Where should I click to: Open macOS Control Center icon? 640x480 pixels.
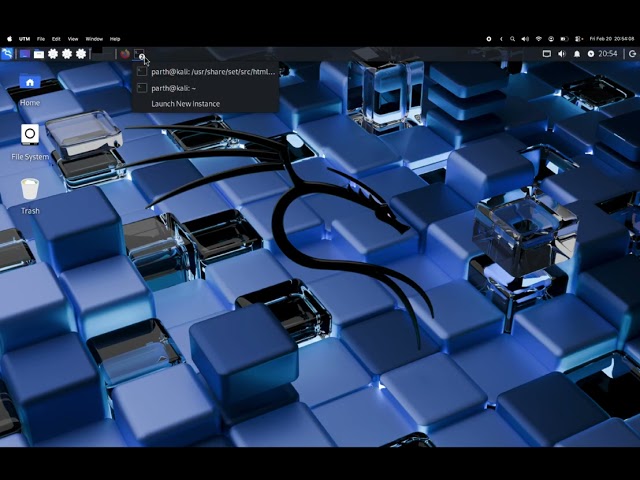(578, 39)
